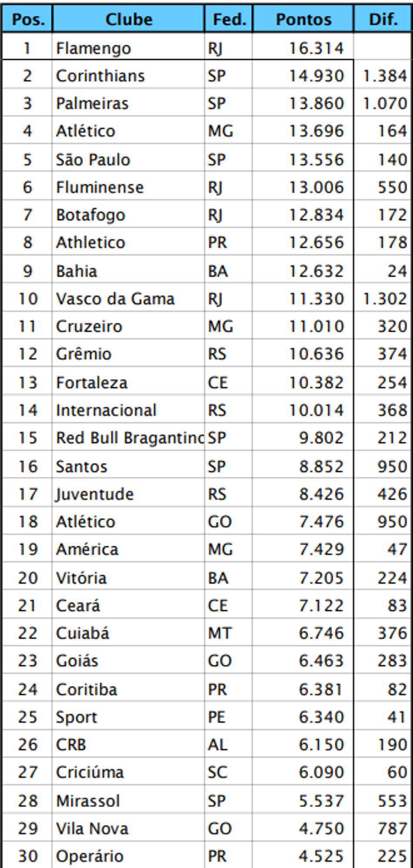Click the Cuiabá federation cell MT

click(x=228, y=633)
